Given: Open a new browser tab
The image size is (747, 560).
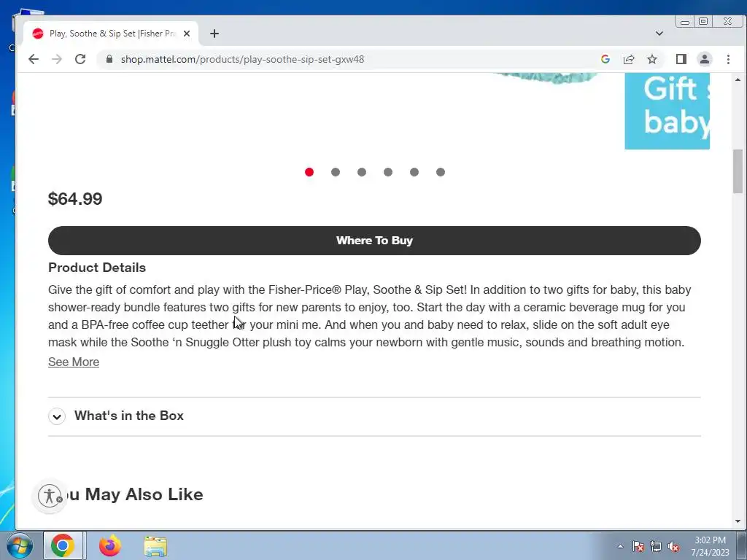Looking at the screenshot, I should click(x=214, y=34).
